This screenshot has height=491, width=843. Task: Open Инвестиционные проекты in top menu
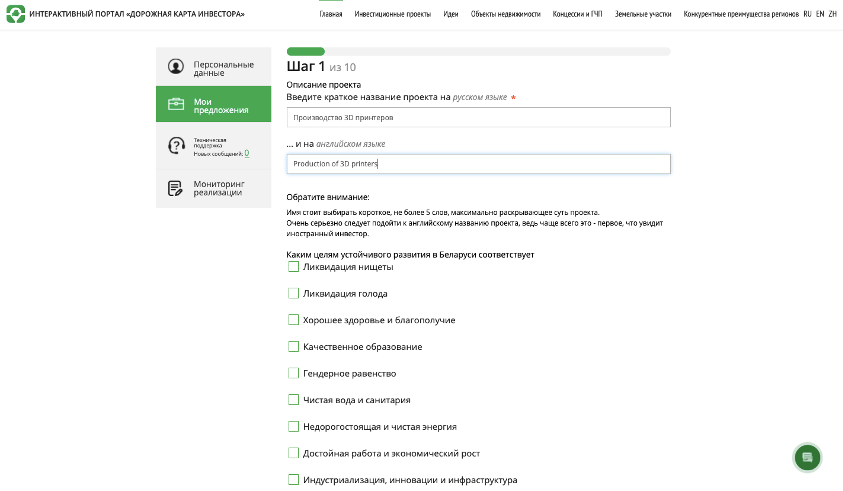tap(392, 14)
